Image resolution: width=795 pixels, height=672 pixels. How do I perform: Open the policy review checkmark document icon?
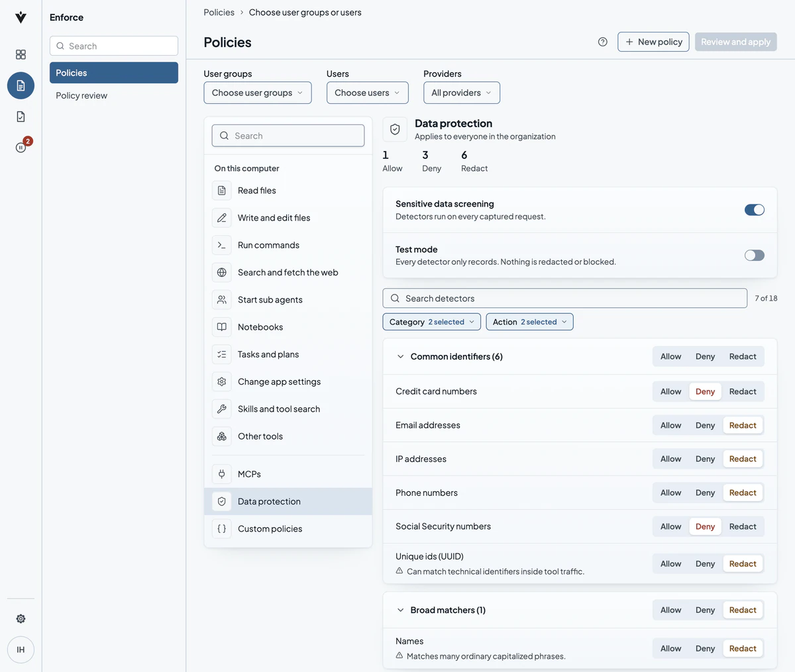[21, 117]
